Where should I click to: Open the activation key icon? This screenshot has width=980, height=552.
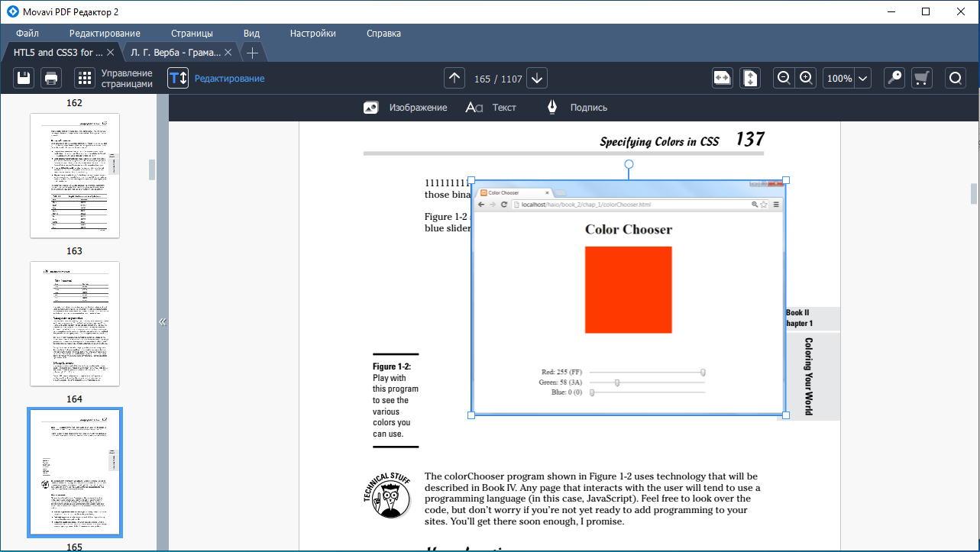[894, 78]
